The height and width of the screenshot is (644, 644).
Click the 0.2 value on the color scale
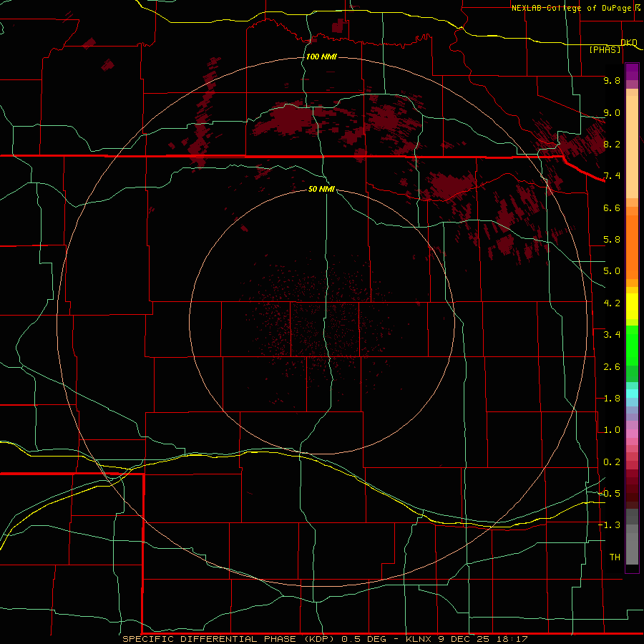612,462
